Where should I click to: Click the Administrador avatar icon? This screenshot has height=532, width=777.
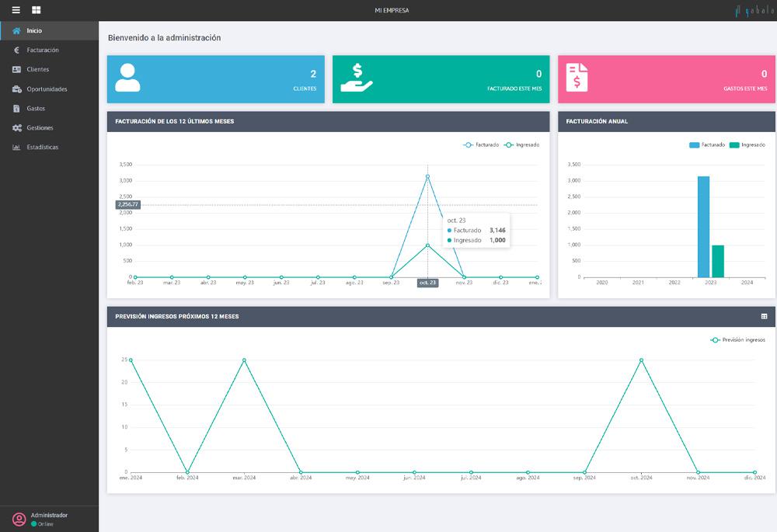[x=19, y=519]
